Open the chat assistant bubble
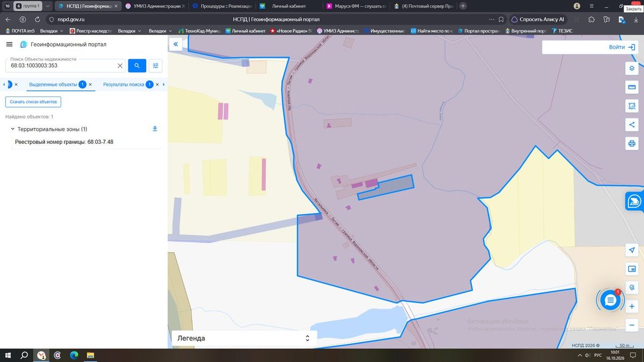Image resolution: width=644 pixels, height=362 pixels. 610,300
